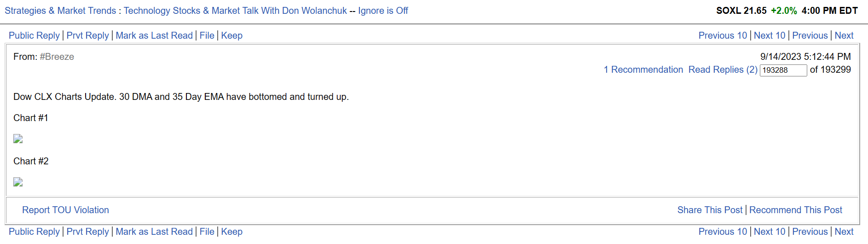
Task: Go to Next 10 posts at top
Action: (770, 35)
